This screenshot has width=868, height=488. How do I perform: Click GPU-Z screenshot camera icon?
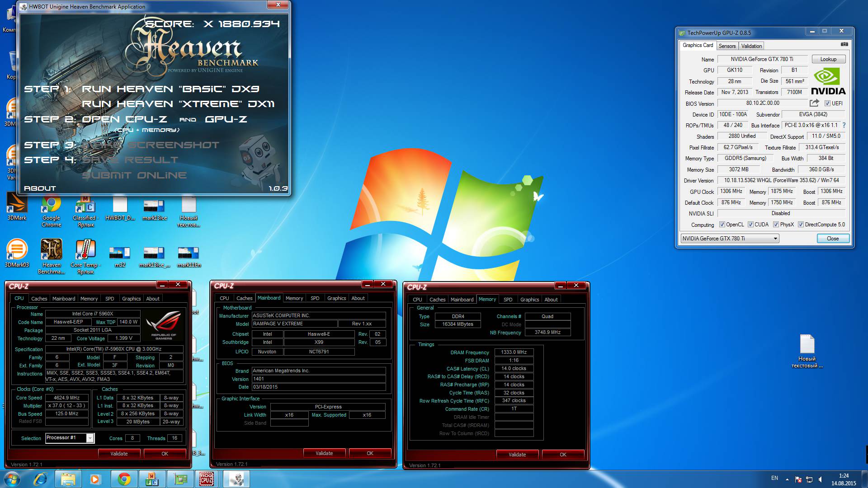click(844, 44)
